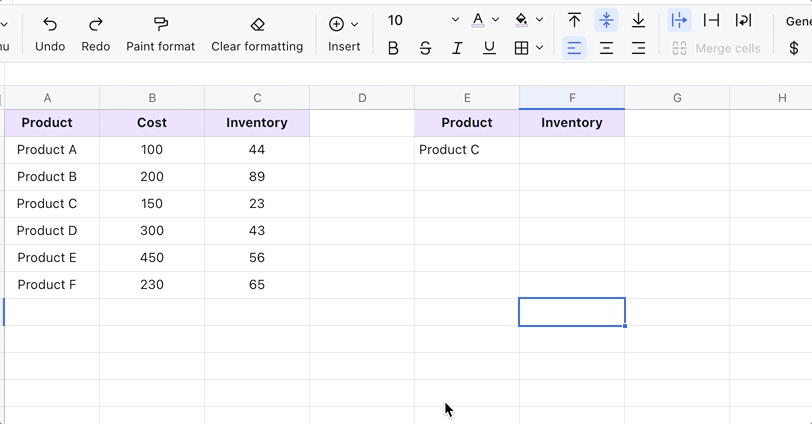Toggle strikethrough formatting
Image resolution: width=812 pixels, height=424 pixels.
pos(425,48)
